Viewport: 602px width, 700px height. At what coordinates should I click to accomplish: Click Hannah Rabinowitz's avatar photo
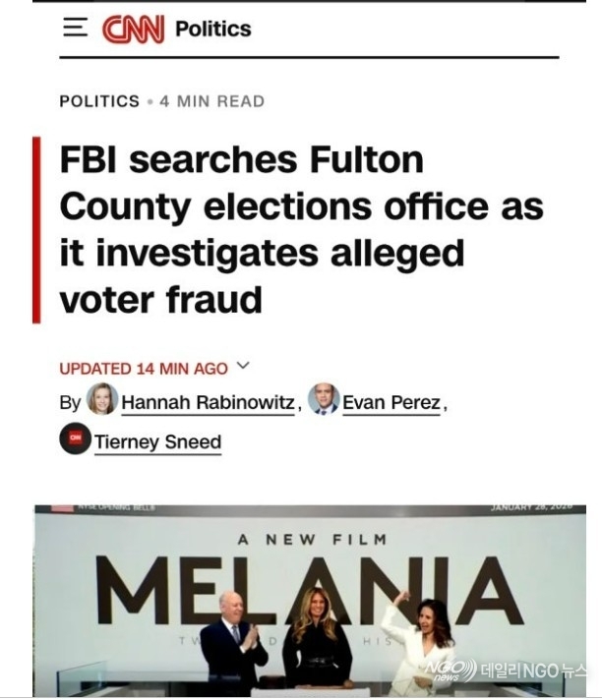[102, 399]
